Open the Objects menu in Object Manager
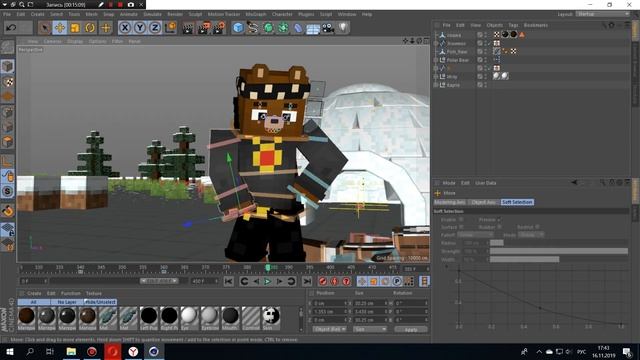Image resolution: width=640 pixels, height=360 pixels. click(x=494, y=25)
